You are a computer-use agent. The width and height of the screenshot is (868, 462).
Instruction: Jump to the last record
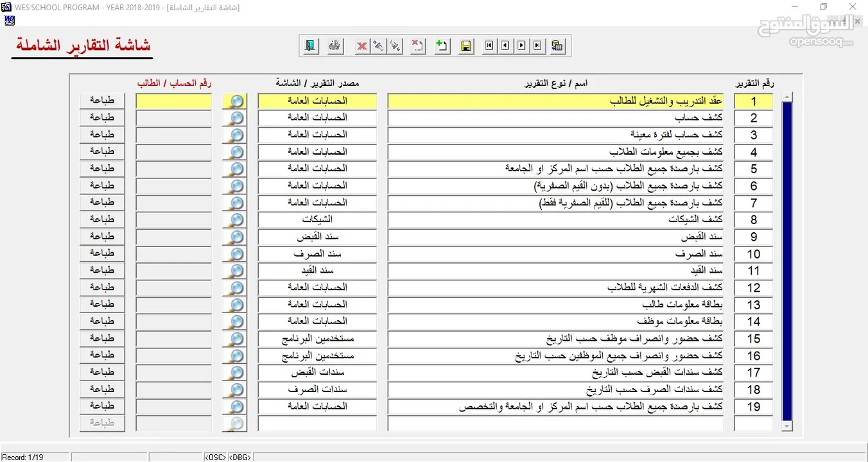tap(538, 46)
